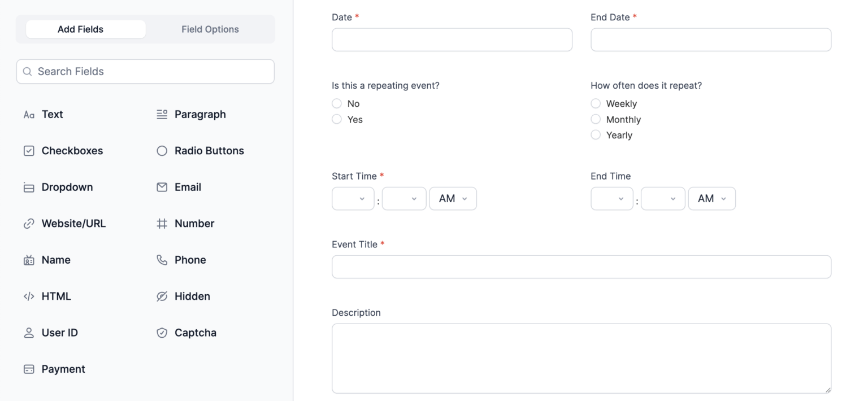Click the Website/URL link icon
The height and width of the screenshot is (401, 868).
tap(29, 224)
